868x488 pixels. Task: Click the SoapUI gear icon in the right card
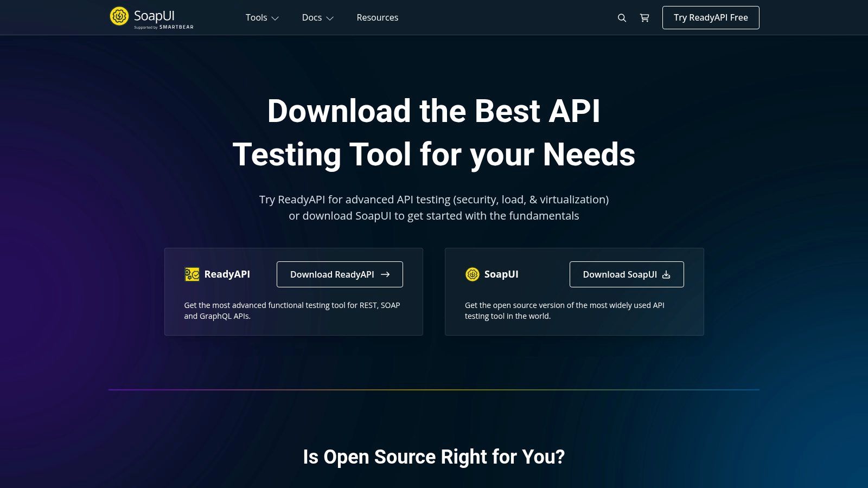(x=472, y=274)
